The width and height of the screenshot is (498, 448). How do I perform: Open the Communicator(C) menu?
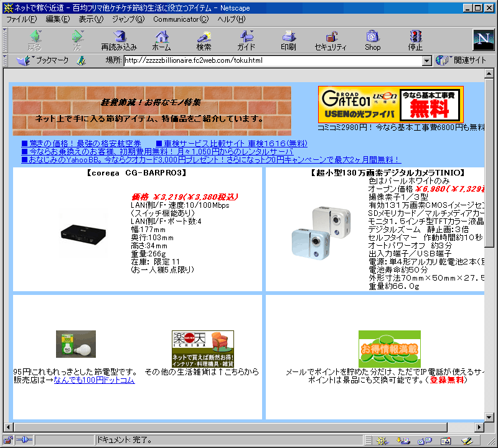pyautogui.click(x=181, y=19)
